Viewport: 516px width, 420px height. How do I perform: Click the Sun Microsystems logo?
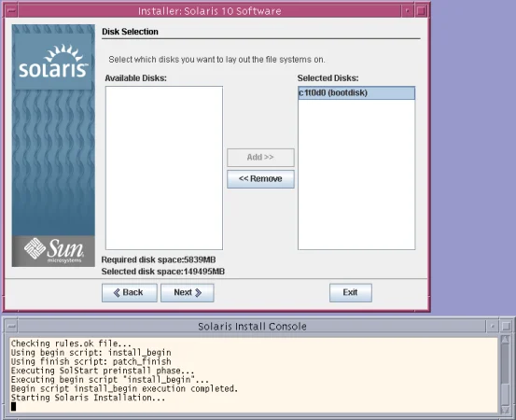click(x=53, y=251)
